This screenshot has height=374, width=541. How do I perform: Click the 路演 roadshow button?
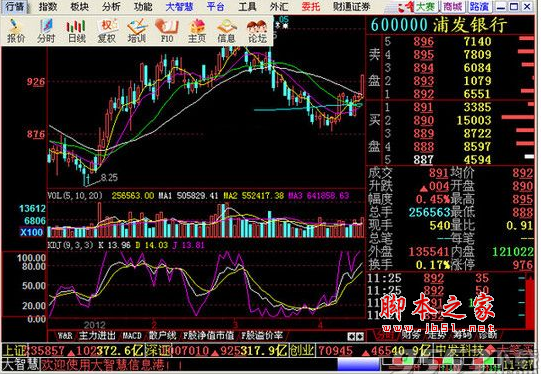coord(480,7)
